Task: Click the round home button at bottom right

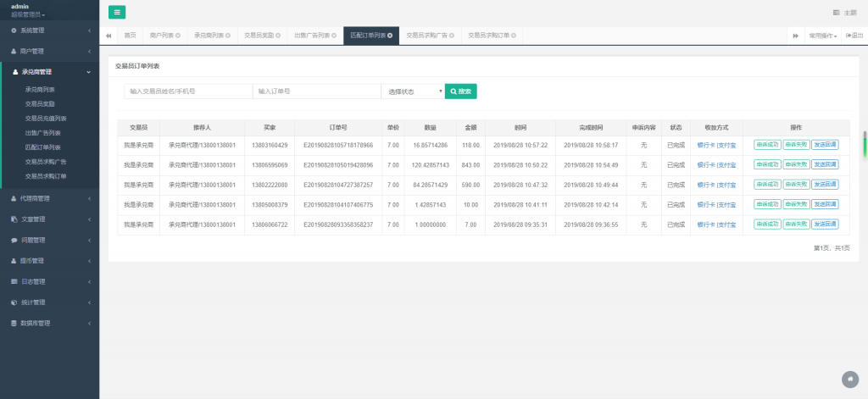Action: pos(850,379)
